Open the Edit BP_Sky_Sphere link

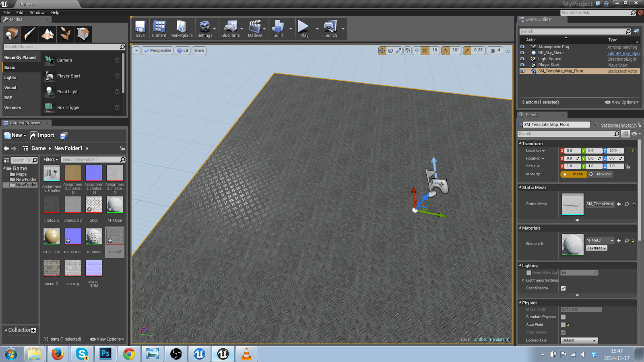pos(623,53)
